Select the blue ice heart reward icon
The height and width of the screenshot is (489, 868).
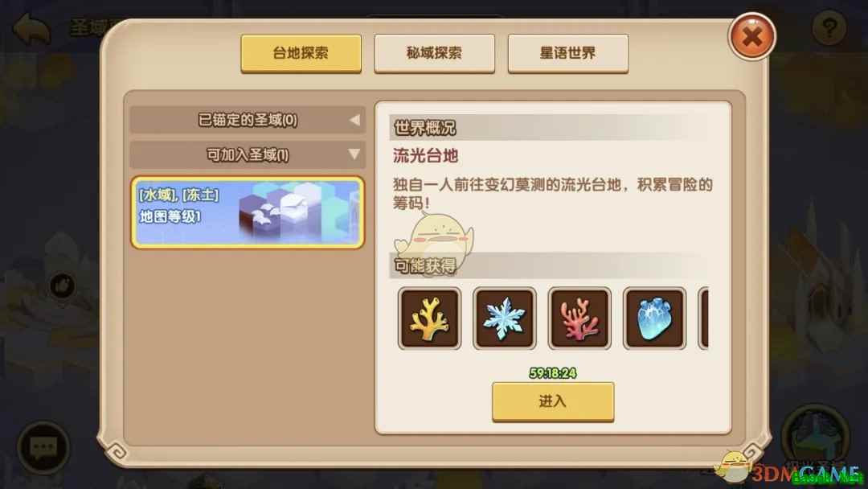(654, 318)
